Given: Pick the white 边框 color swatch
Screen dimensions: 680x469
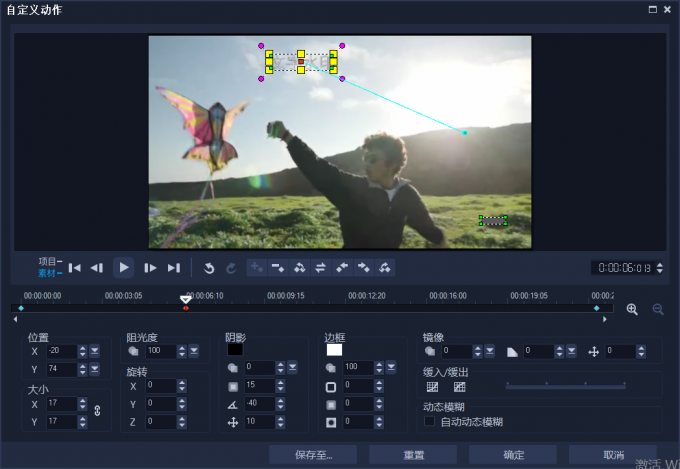Looking at the screenshot, I should [x=334, y=350].
